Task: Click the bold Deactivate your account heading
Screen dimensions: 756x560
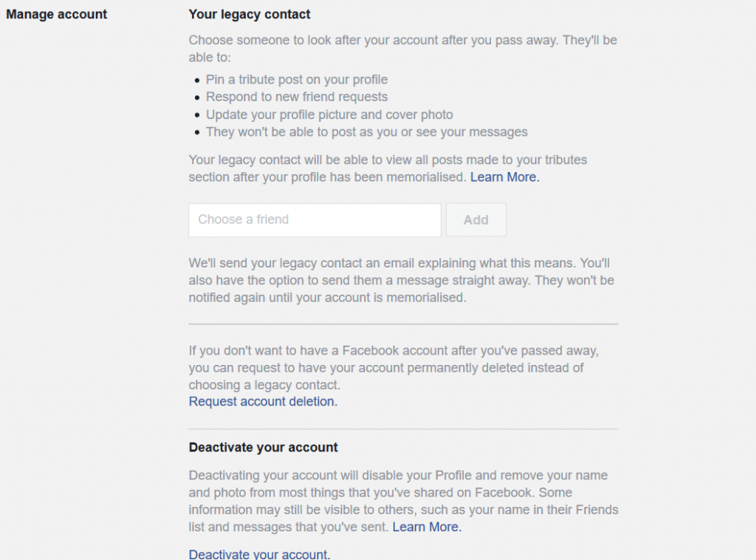Action: tap(263, 447)
